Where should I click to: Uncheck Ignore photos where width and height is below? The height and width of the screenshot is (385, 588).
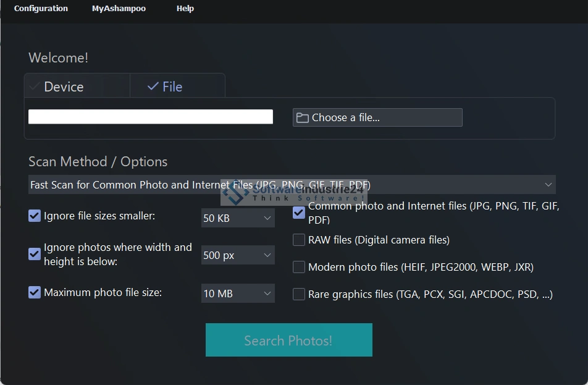point(35,254)
